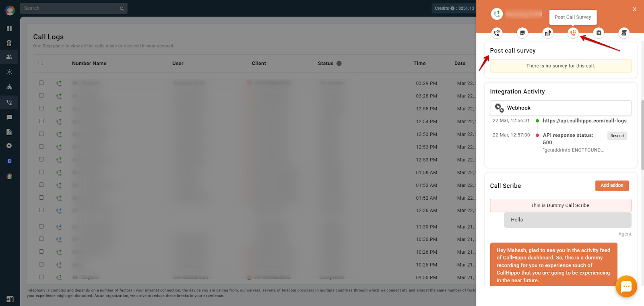Open the call scribe script icon
Screen dimensions: 644x306
(624, 33)
